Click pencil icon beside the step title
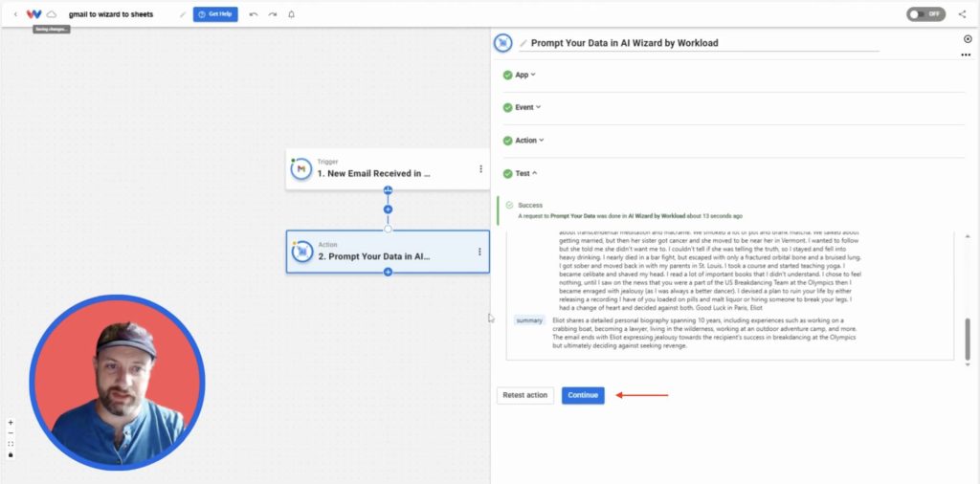Viewport: 980px width, 484px height. [523, 43]
